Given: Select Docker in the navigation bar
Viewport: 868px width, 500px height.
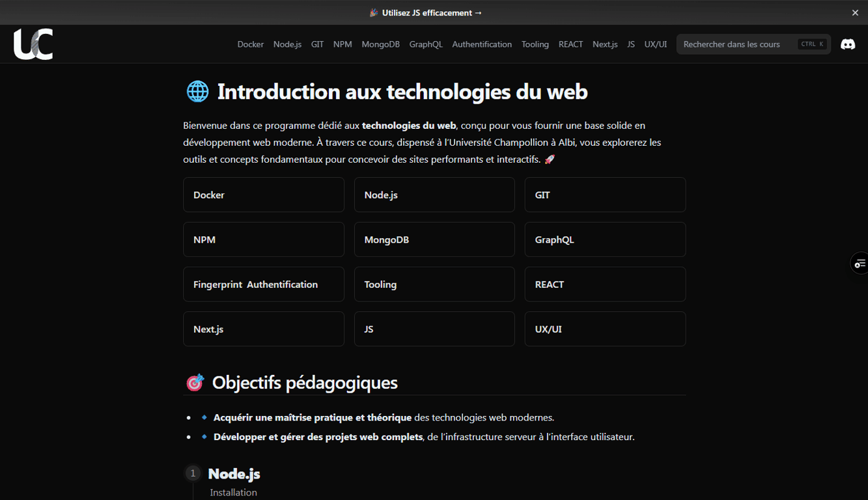Looking at the screenshot, I should click(x=250, y=44).
